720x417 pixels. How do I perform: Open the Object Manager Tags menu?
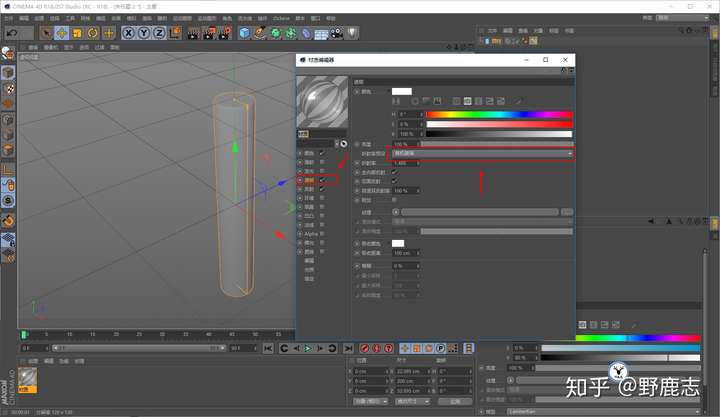point(554,31)
